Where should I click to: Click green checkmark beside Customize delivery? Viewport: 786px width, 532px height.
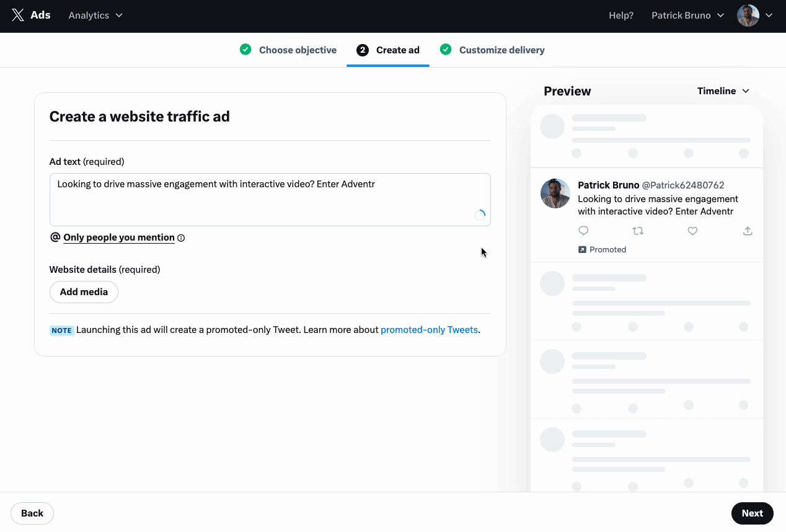tap(446, 50)
